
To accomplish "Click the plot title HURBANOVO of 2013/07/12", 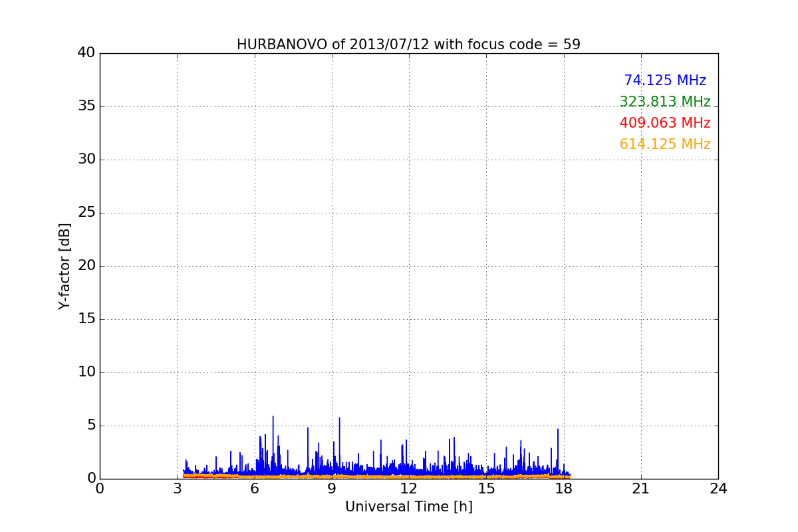I will pyautogui.click(x=408, y=45).
